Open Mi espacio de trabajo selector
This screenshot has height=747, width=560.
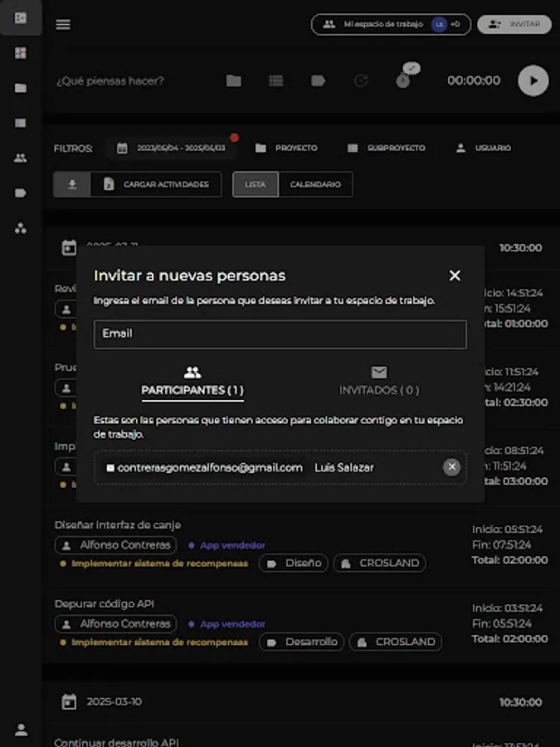pyautogui.click(x=391, y=24)
